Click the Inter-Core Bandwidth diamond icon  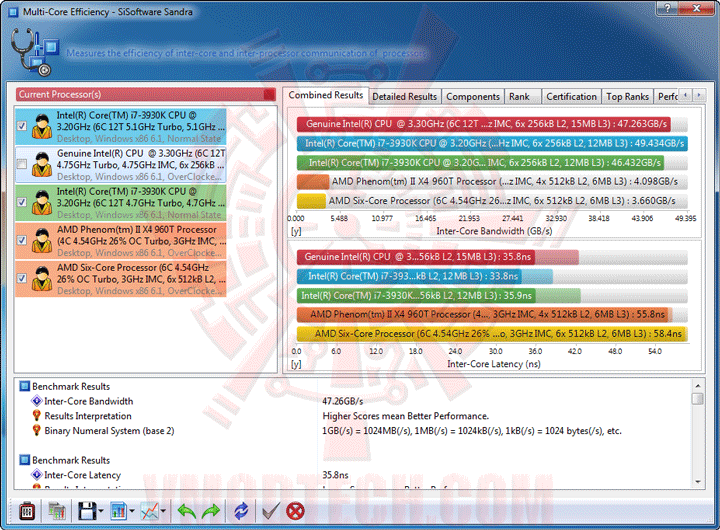tap(36, 401)
